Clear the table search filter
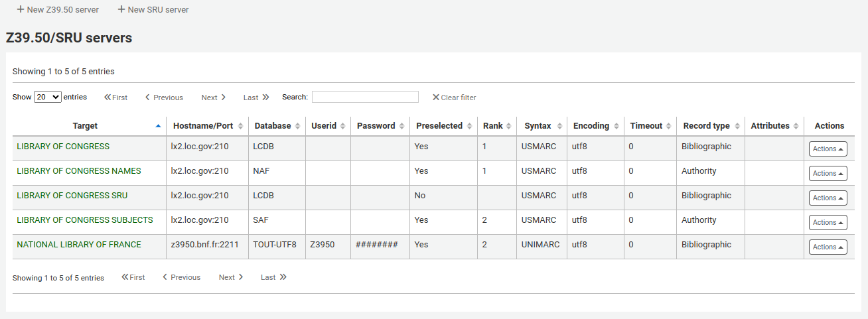The image size is (868, 319). (455, 97)
